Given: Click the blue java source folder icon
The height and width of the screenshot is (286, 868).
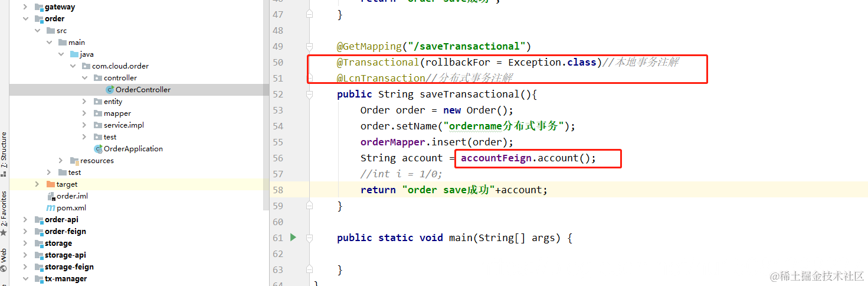Looking at the screenshot, I should pyautogui.click(x=74, y=54).
